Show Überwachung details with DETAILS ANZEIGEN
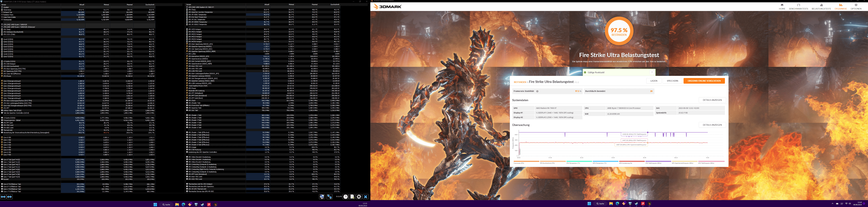 point(712,125)
